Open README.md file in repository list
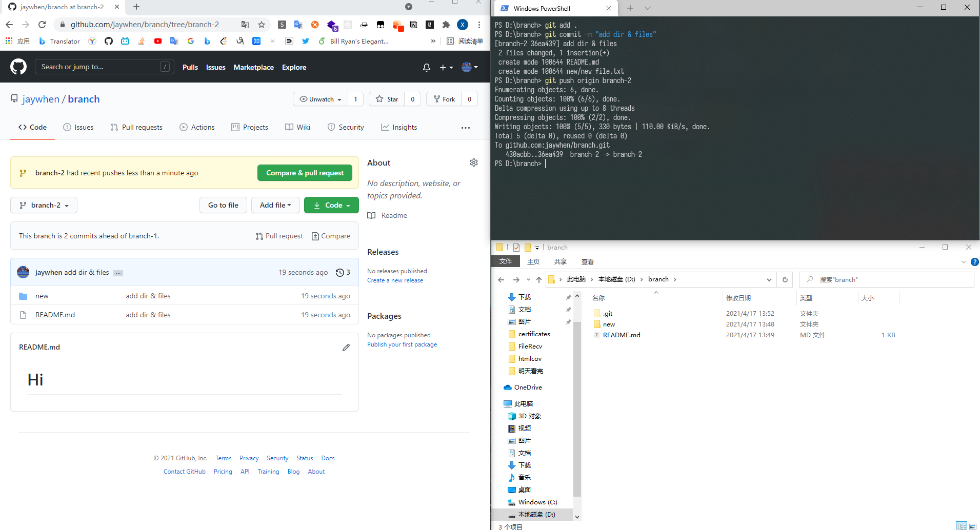 pyautogui.click(x=55, y=315)
